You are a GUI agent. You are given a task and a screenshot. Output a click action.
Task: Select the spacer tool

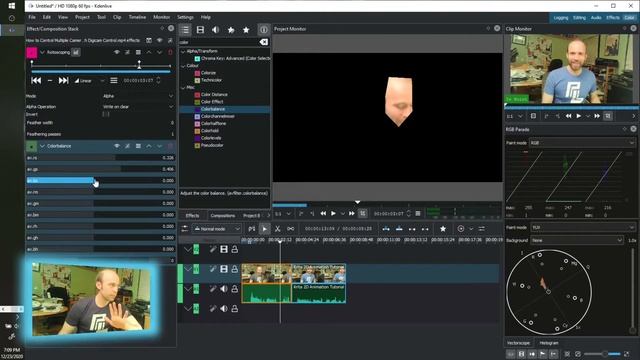pos(290,229)
